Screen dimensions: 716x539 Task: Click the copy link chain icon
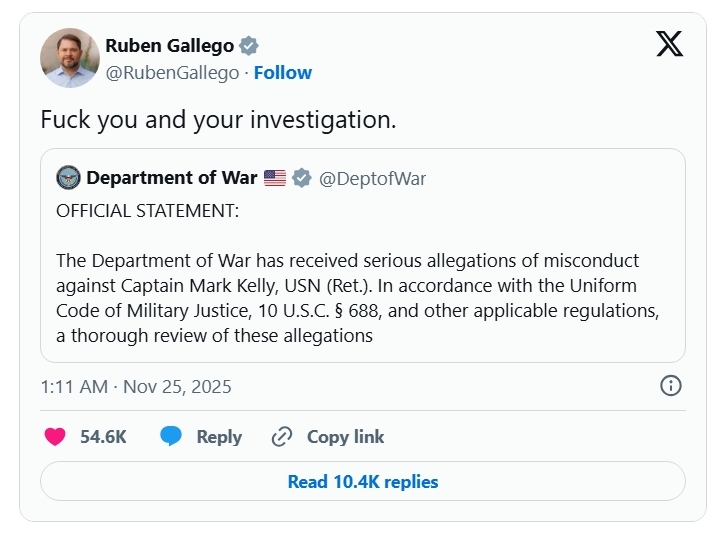[282, 437]
